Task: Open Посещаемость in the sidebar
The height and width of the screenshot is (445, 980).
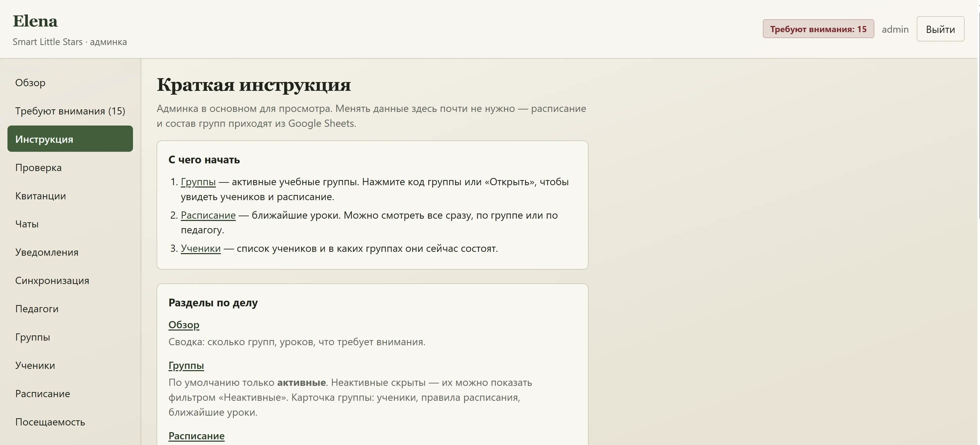Action: tap(70, 422)
